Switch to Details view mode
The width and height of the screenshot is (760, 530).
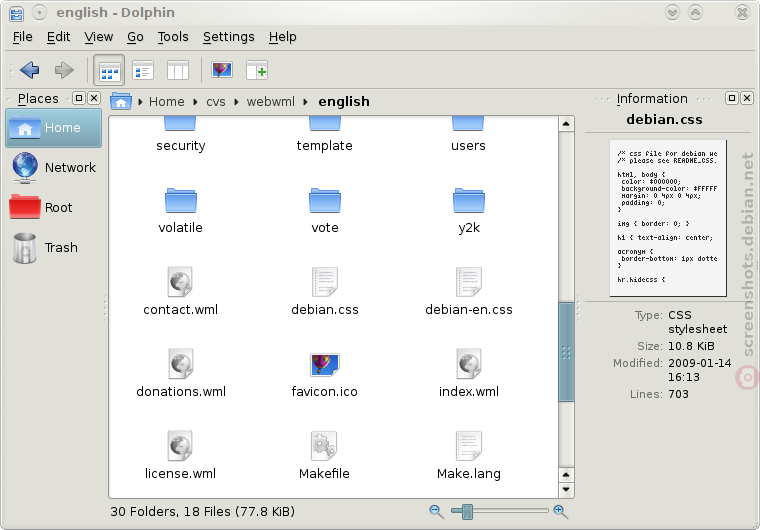143,71
